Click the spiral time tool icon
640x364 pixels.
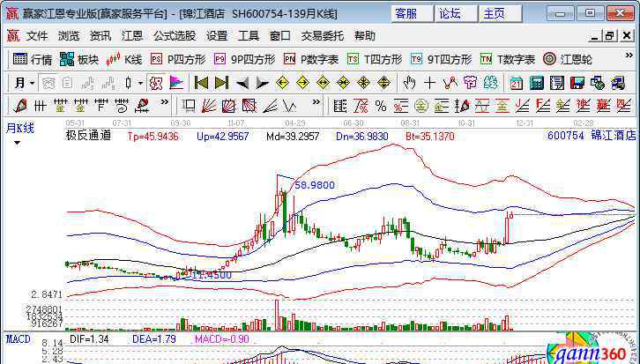coord(122,106)
